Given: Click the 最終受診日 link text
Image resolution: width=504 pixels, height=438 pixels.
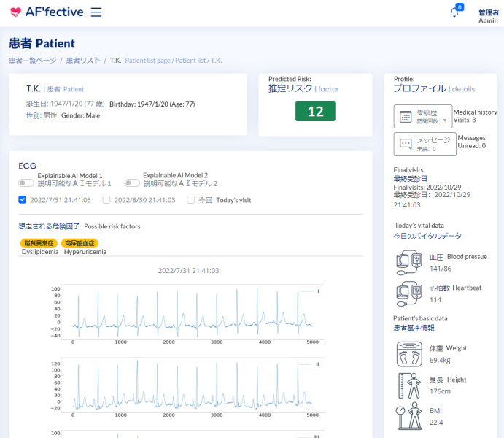Looking at the screenshot, I should point(410,178).
